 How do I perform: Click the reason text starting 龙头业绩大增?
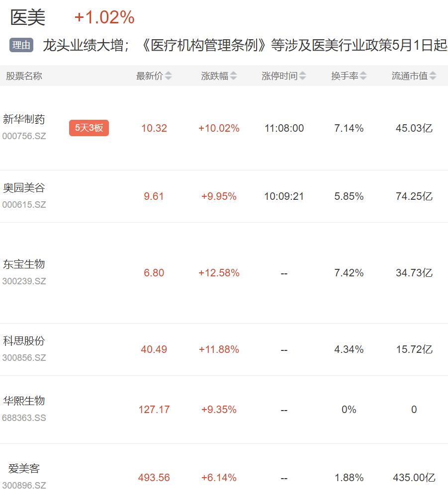point(245,45)
